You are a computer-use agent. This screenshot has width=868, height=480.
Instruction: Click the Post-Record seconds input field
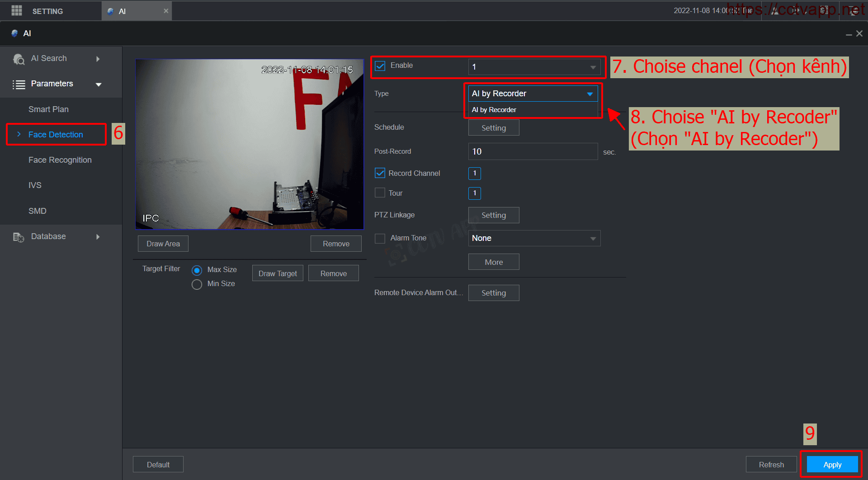533,151
